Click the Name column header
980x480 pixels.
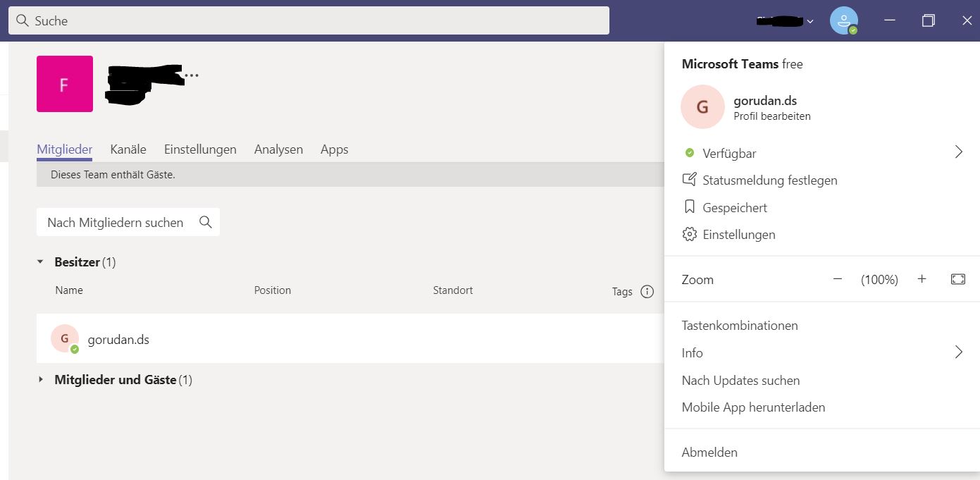(x=69, y=290)
